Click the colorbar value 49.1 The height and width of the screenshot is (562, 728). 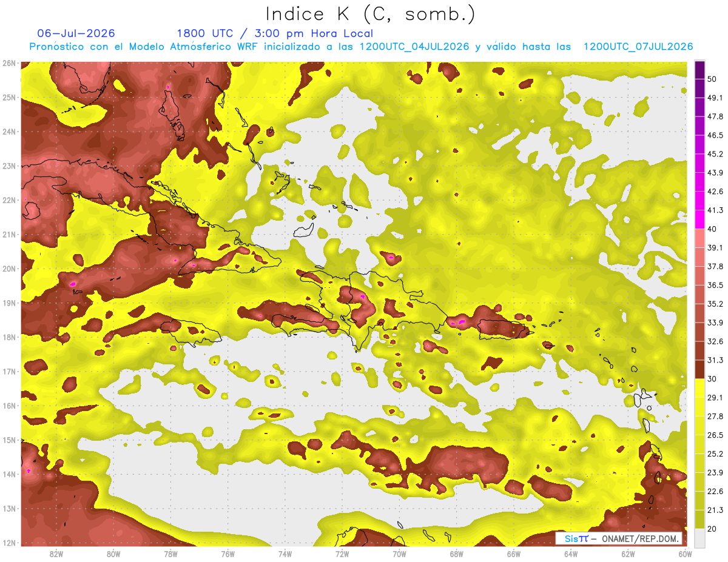coord(715,98)
